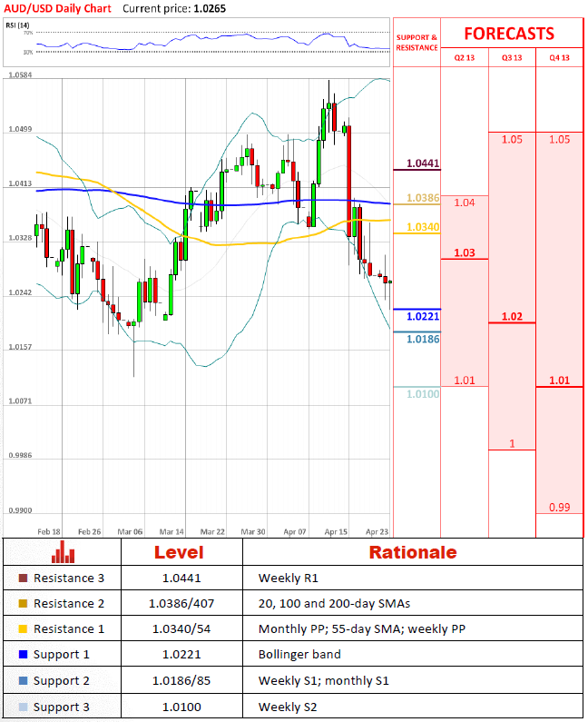Click the Resistance 1 row label
The height and width of the screenshot is (722, 588).
pyautogui.click(x=69, y=629)
